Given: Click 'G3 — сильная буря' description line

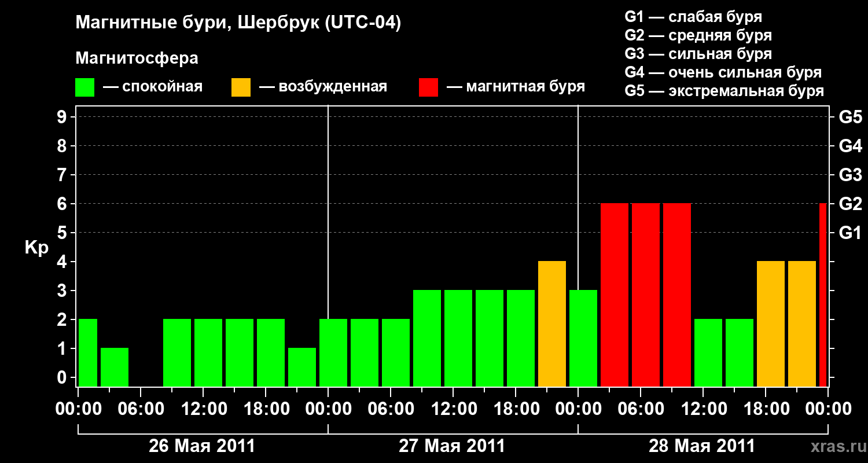Looking at the screenshot, I should [698, 54].
